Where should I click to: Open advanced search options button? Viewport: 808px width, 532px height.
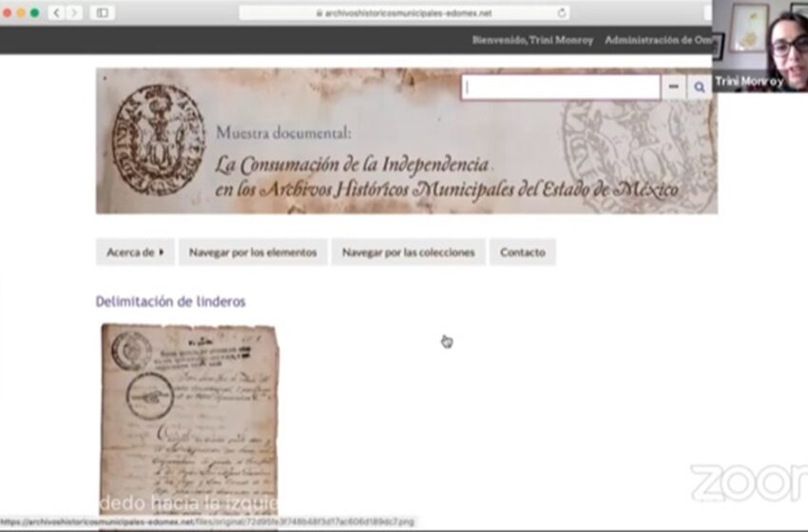click(x=674, y=87)
